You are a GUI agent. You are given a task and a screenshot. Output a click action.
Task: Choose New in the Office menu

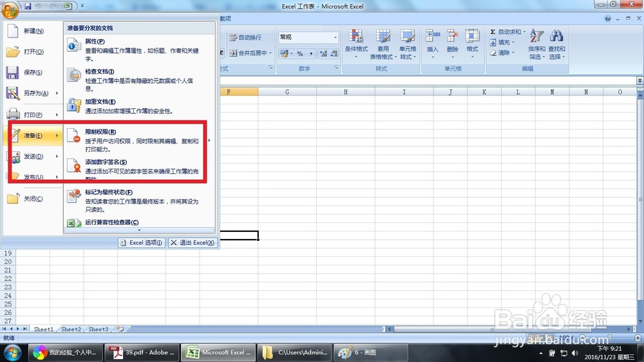tap(32, 31)
